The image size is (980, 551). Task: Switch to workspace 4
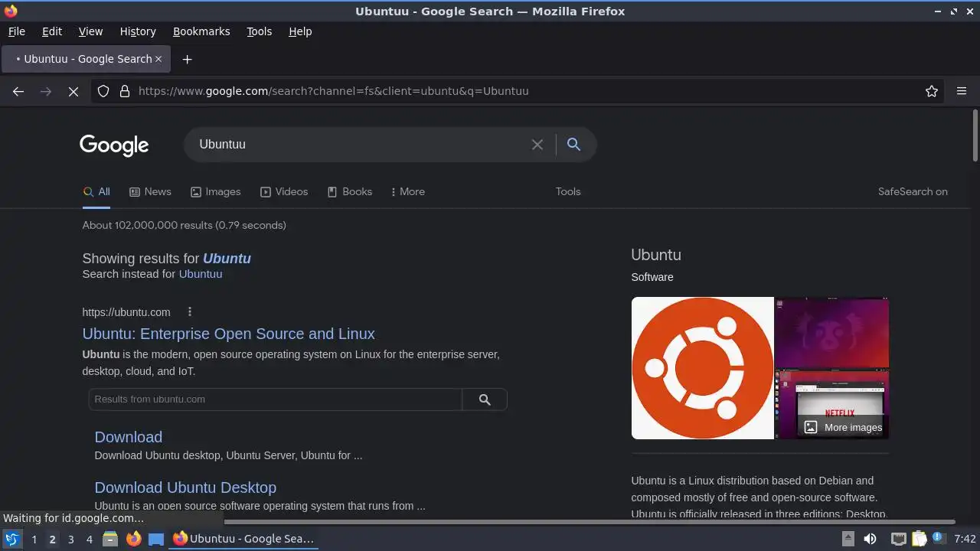tap(89, 539)
